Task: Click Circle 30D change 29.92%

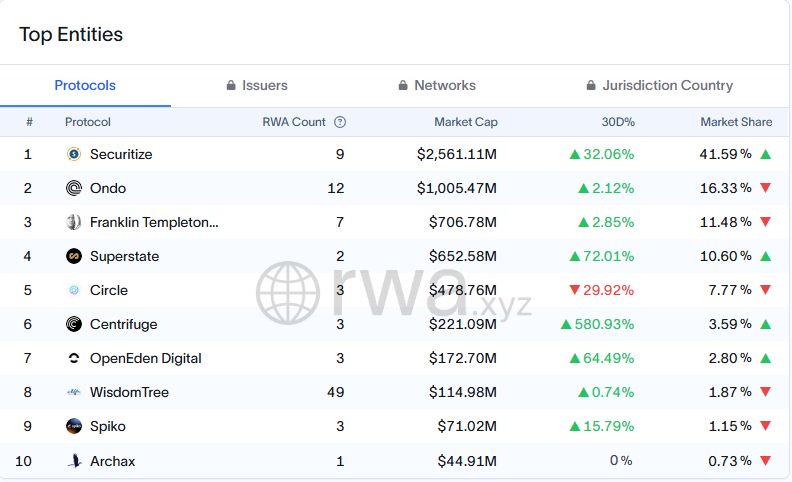Action: [x=601, y=290]
